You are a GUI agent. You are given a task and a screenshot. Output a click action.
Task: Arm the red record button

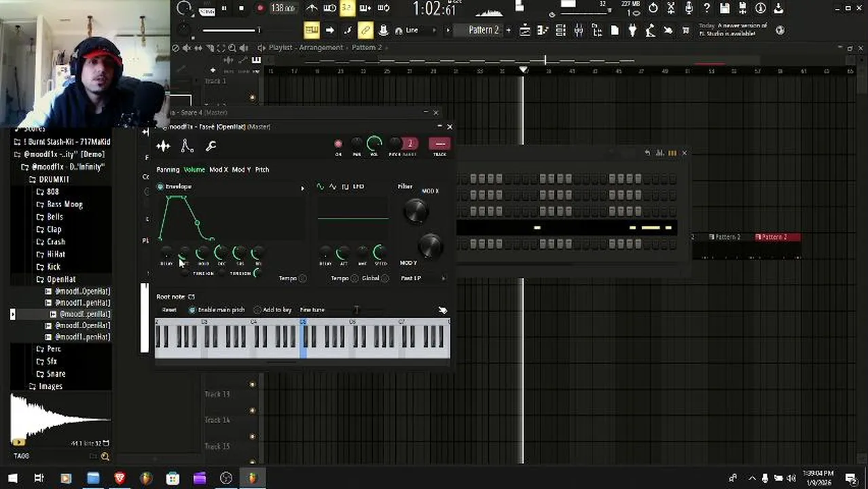259,9
